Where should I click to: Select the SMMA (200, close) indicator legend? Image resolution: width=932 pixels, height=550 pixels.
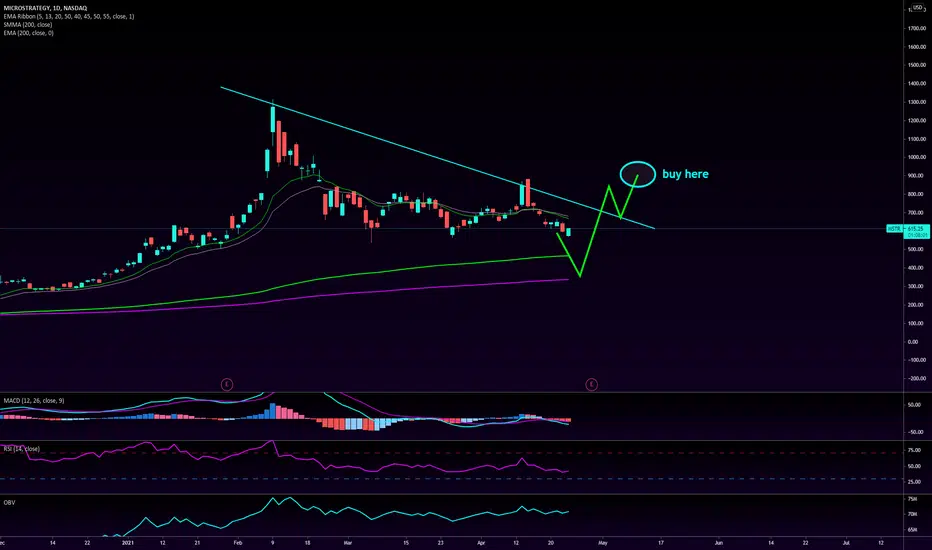27,25
